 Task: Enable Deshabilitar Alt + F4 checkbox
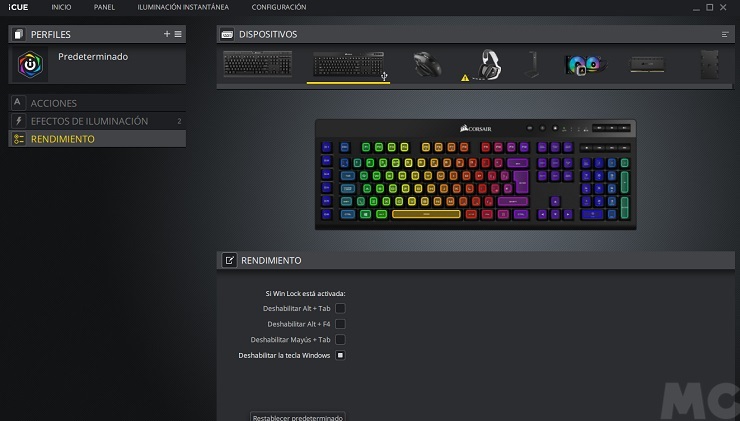(340, 324)
